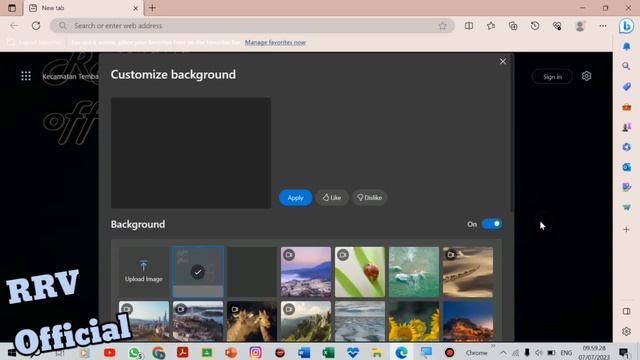Apply the selected background

[296, 198]
